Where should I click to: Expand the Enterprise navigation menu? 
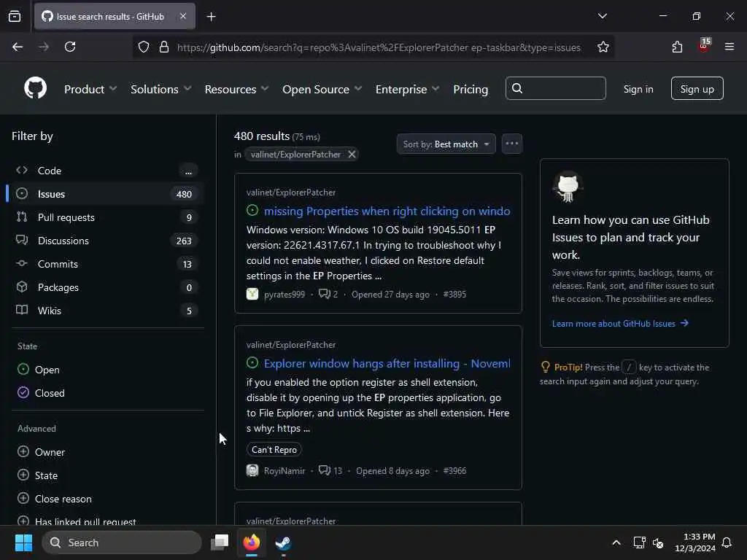407,89
